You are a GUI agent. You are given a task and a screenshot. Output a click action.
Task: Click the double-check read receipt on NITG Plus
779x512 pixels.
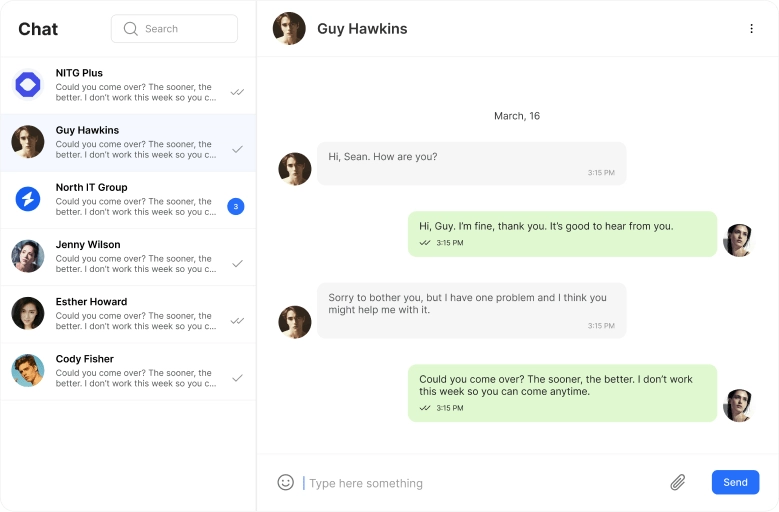click(x=237, y=92)
